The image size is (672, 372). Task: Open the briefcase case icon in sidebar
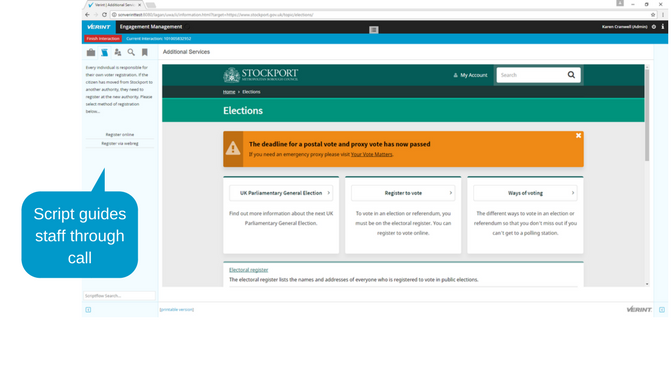[91, 52]
